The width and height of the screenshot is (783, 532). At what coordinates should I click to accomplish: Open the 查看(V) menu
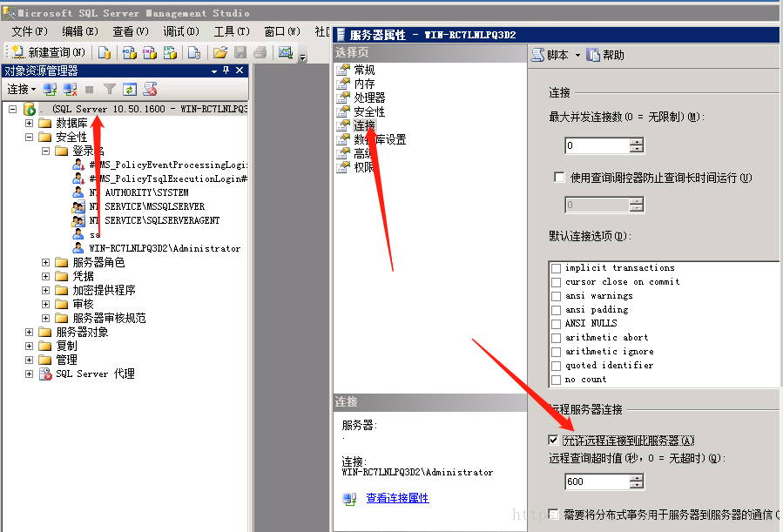[131, 31]
